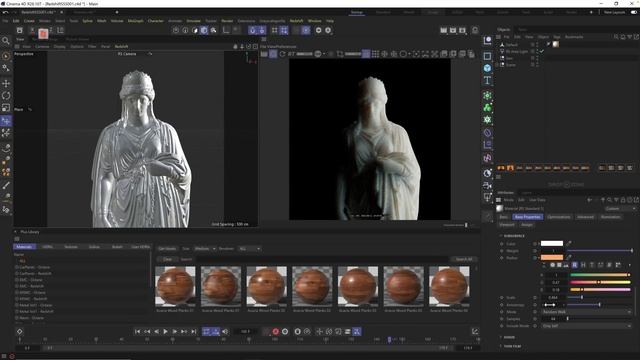Open the Optimizations tab

click(x=559, y=217)
